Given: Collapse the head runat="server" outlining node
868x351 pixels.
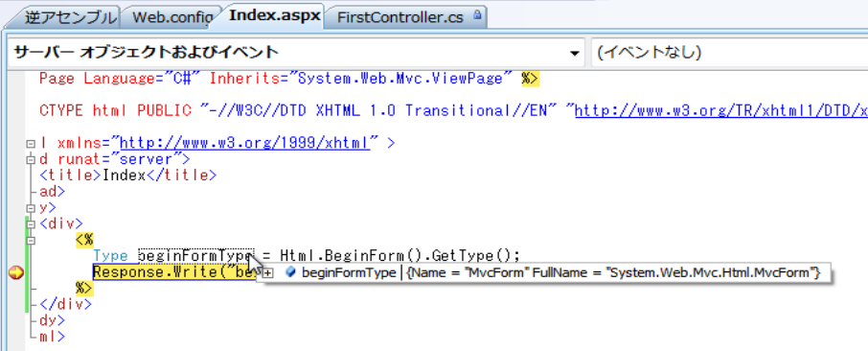Looking at the screenshot, I should (31, 160).
